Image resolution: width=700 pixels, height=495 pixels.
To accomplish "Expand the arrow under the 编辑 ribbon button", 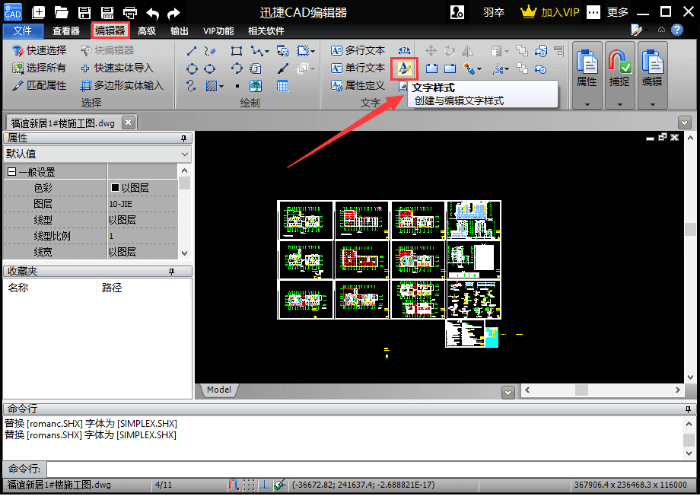I will point(652,104).
